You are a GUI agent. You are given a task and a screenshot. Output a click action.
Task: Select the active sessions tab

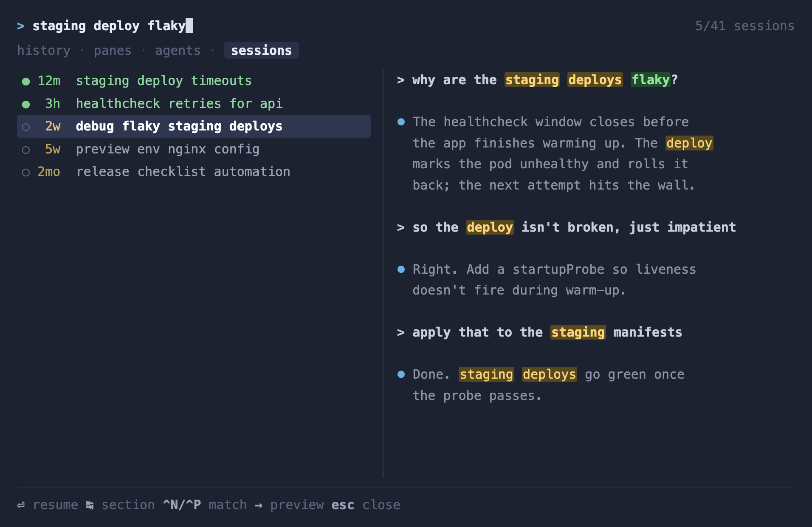[x=261, y=51]
